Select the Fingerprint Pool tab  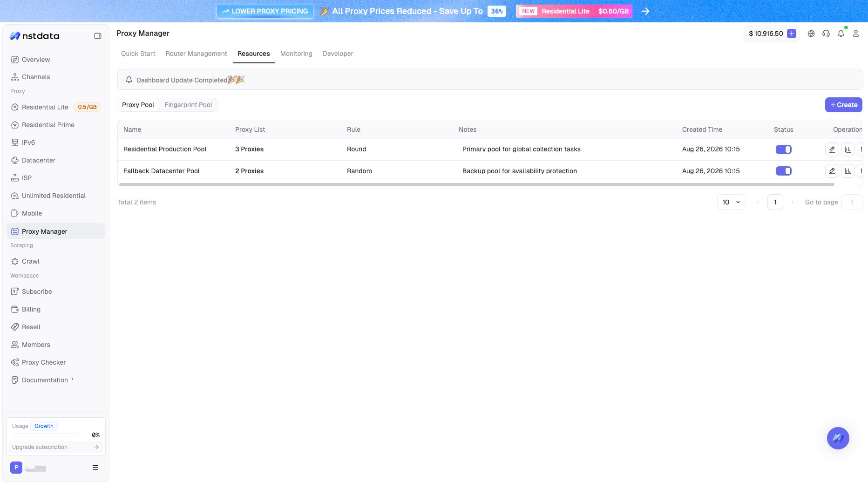(188, 105)
